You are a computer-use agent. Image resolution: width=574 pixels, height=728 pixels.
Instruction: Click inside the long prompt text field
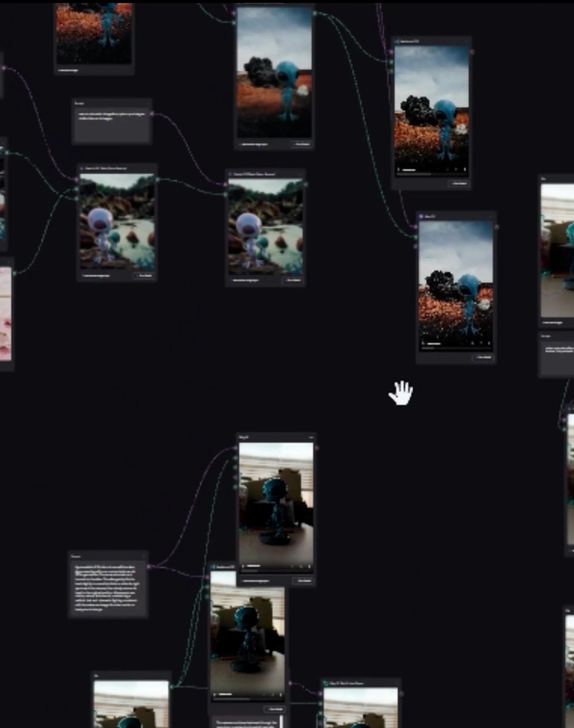pos(108,588)
